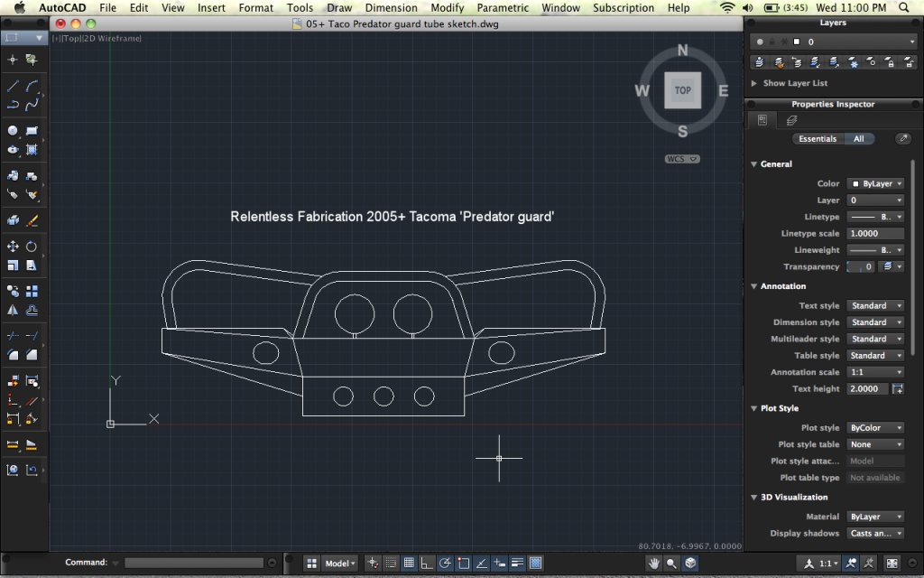This screenshot has height=578, width=924.
Task: Open the Draw menu
Action: (339, 7)
